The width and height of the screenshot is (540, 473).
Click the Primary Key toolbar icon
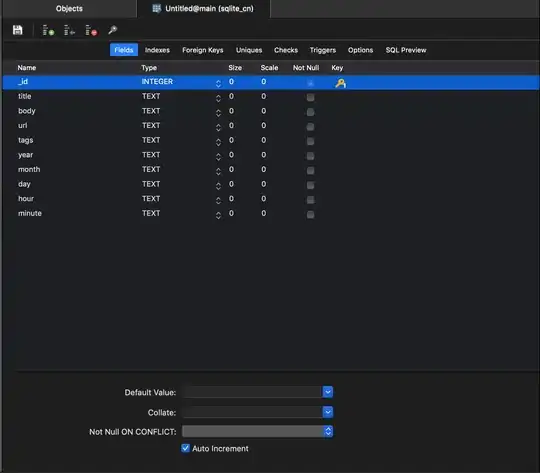tap(113, 30)
